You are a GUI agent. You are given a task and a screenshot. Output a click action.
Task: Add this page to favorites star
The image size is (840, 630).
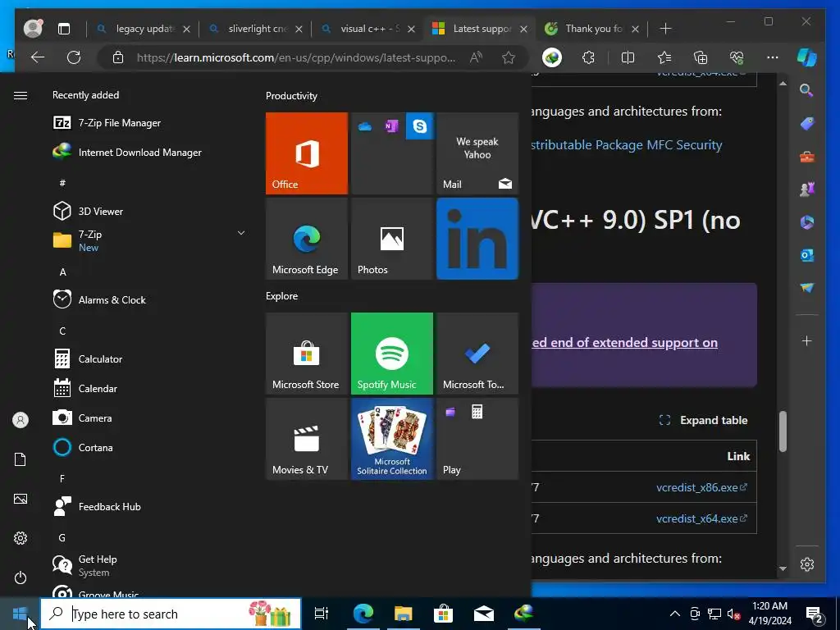pyautogui.click(x=509, y=57)
